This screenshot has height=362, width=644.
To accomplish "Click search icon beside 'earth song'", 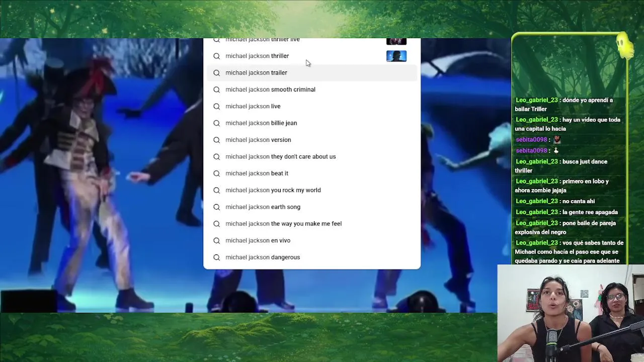I will pyautogui.click(x=216, y=207).
